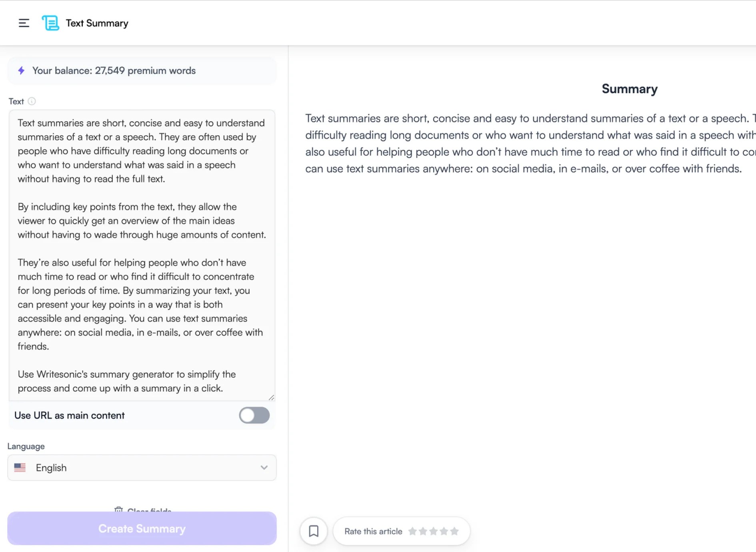Click the lightning bolt balance icon
Screen dimensions: 756x552
pyautogui.click(x=21, y=70)
